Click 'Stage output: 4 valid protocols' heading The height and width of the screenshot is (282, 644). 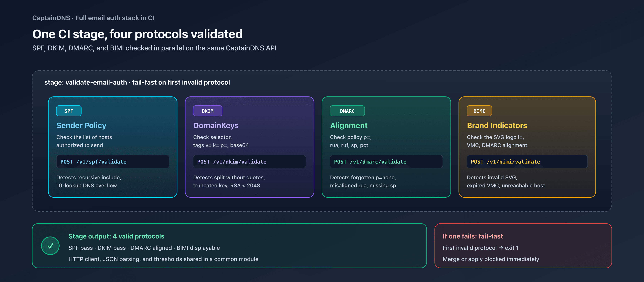click(x=116, y=236)
